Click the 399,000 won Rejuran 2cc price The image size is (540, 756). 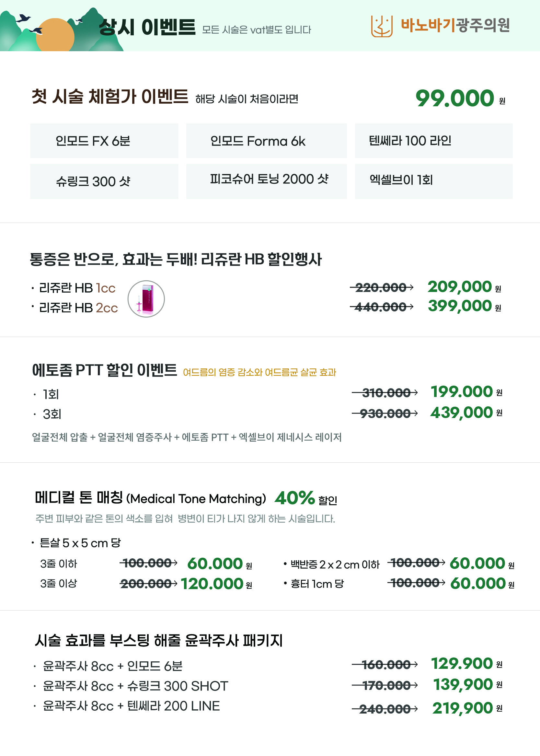[464, 306]
